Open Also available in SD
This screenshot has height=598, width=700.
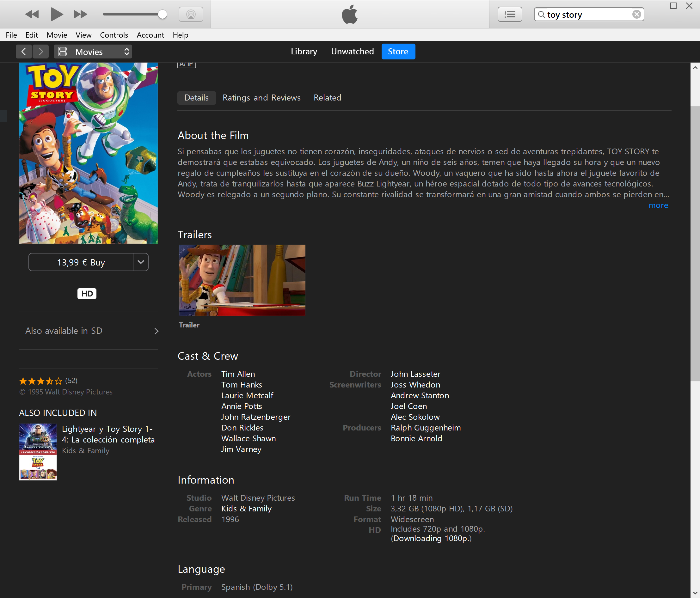point(89,331)
